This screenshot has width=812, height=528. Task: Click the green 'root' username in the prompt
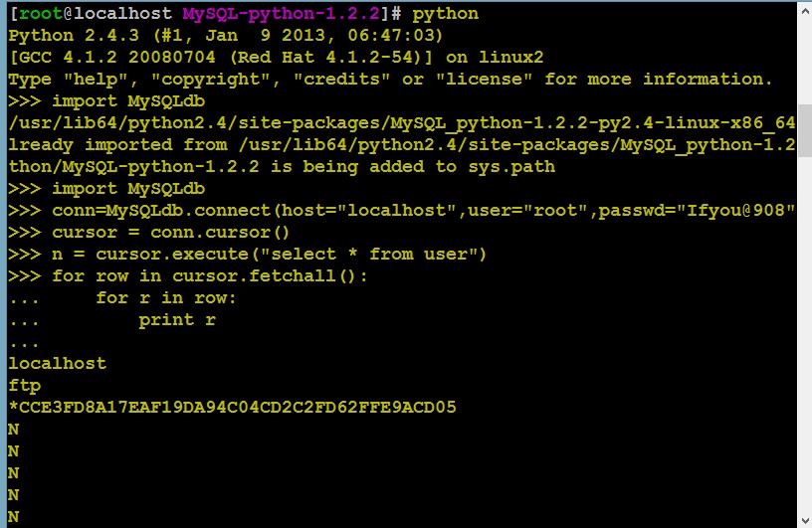click(41, 14)
